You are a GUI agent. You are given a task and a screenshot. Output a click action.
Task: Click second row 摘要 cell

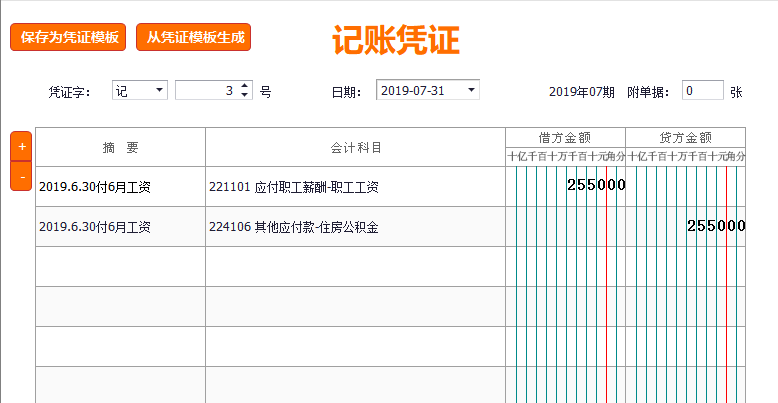click(120, 227)
